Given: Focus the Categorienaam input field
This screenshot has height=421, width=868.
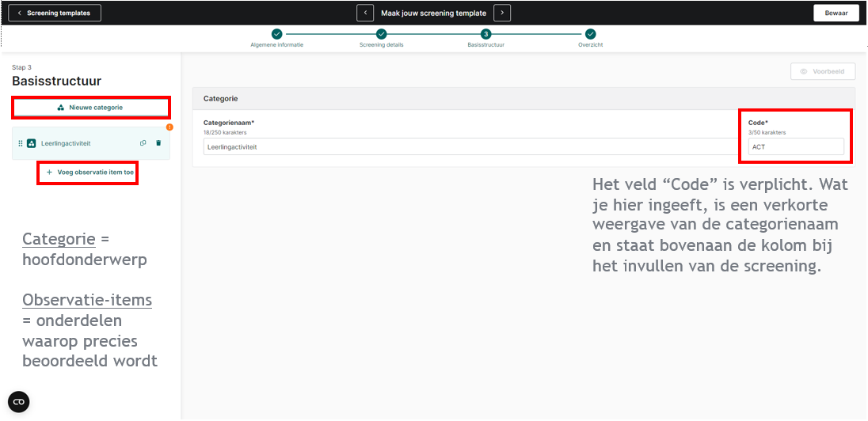Looking at the screenshot, I should click(x=470, y=147).
